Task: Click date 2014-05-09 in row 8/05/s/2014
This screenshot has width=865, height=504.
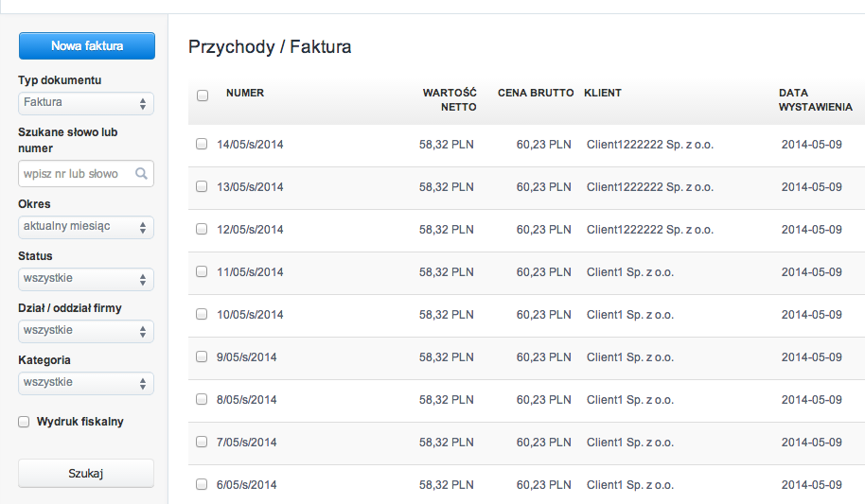Action: click(x=811, y=400)
